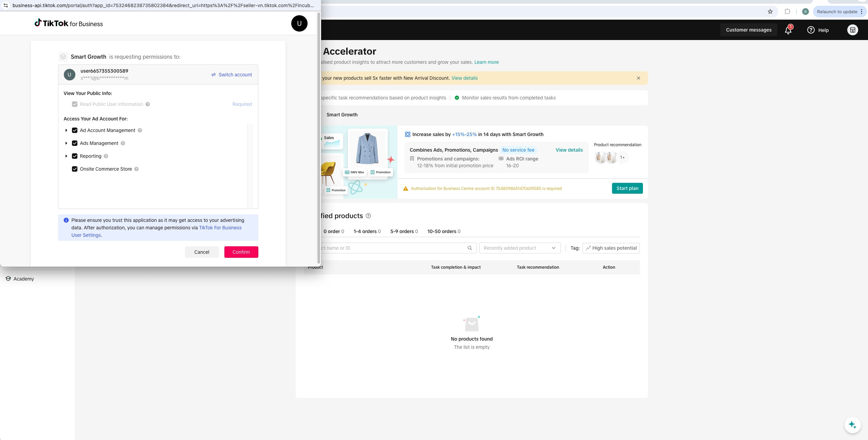Toggle Onsite Commerce Store checkbox
Screen dimensions: 868x440
pos(75,169)
